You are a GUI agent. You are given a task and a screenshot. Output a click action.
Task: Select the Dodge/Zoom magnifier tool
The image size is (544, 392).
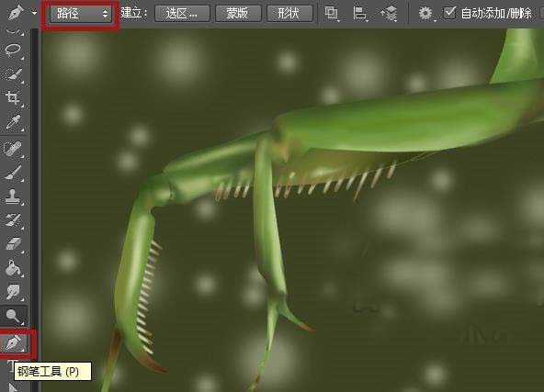13,316
